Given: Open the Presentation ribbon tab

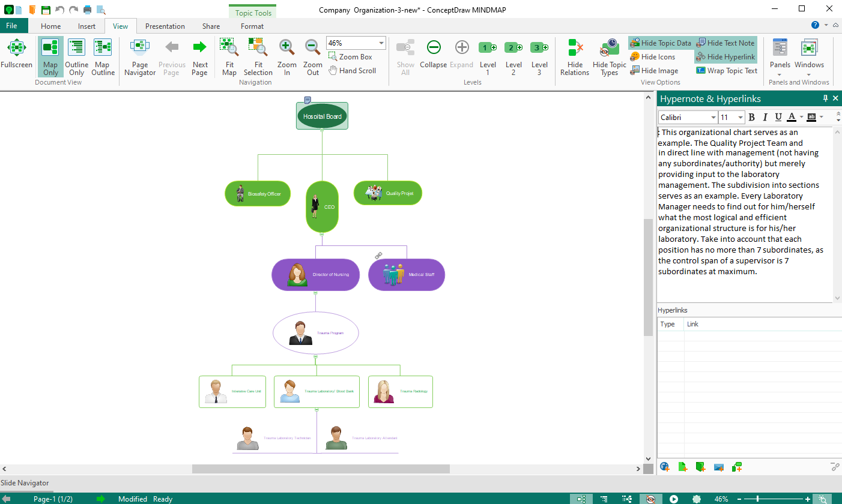Looking at the screenshot, I should [165, 26].
